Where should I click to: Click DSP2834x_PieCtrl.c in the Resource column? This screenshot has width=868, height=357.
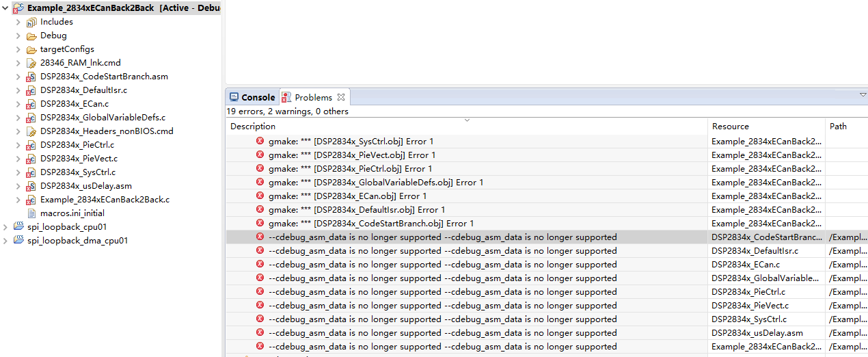point(748,292)
